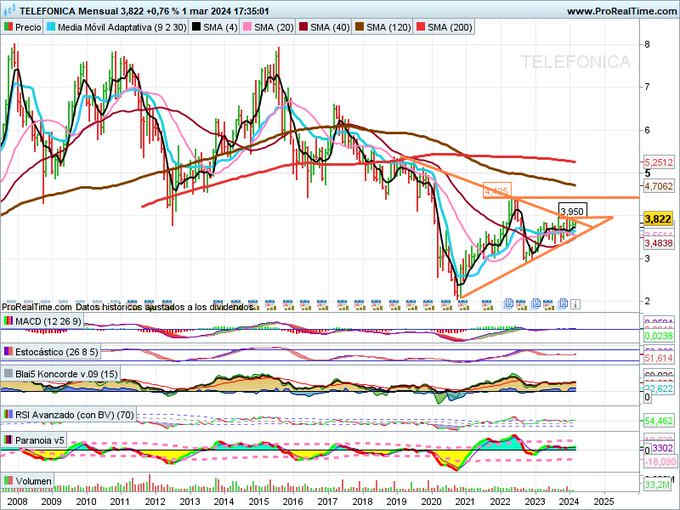Viewport: 680px width, 510px height.
Task: Click the chart icon beside TELEFONICA title
Action: pos(9,10)
